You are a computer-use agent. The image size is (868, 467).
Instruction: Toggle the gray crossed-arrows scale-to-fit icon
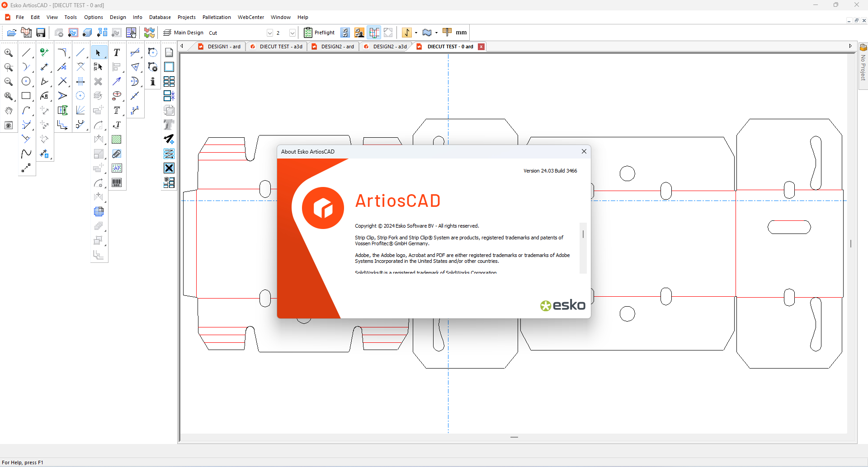[388, 33]
